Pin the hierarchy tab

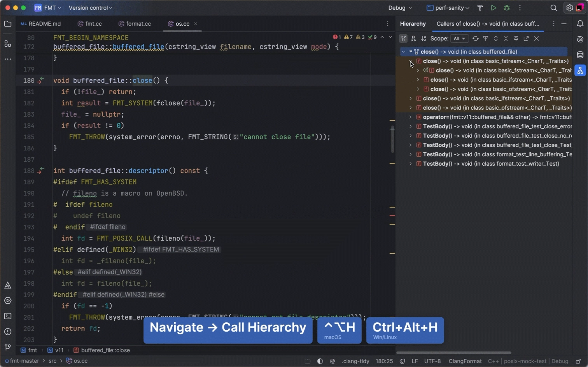(x=516, y=38)
